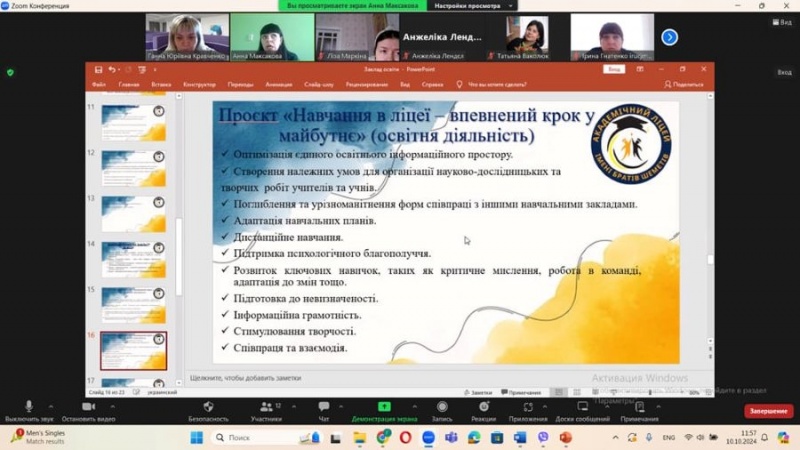The height and width of the screenshot is (450, 800).
Task: Mute microphone with Выключить звук button
Action: coord(27,409)
